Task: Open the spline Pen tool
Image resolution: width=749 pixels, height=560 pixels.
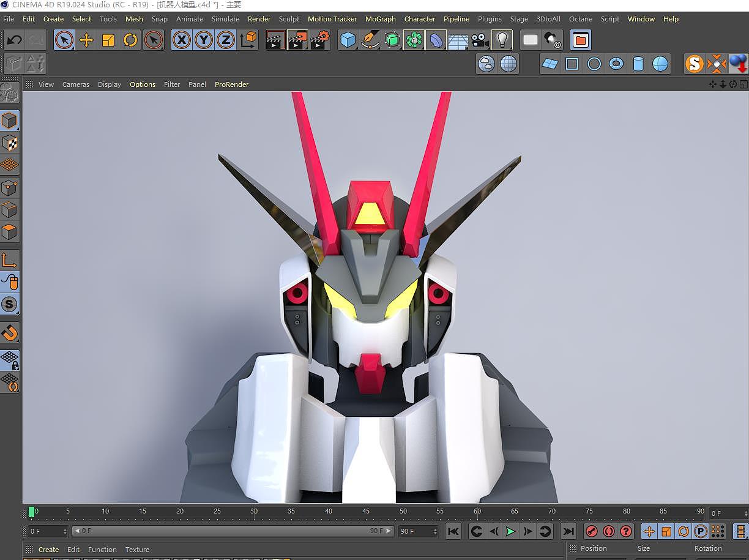Action: (370, 41)
